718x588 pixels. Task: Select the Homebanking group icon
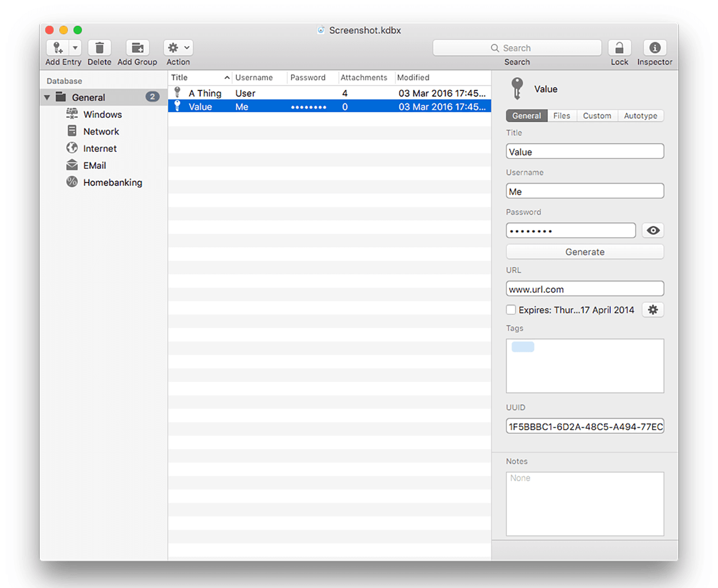click(72, 182)
